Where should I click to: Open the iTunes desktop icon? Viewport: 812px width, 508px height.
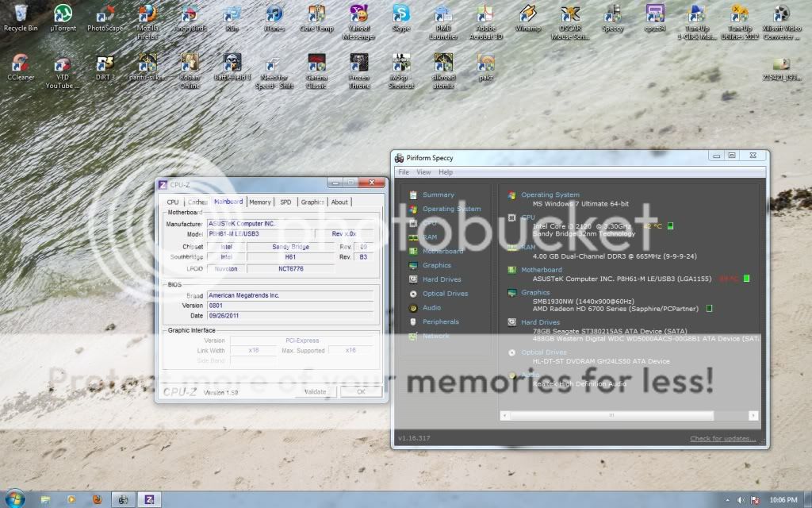click(x=274, y=18)
